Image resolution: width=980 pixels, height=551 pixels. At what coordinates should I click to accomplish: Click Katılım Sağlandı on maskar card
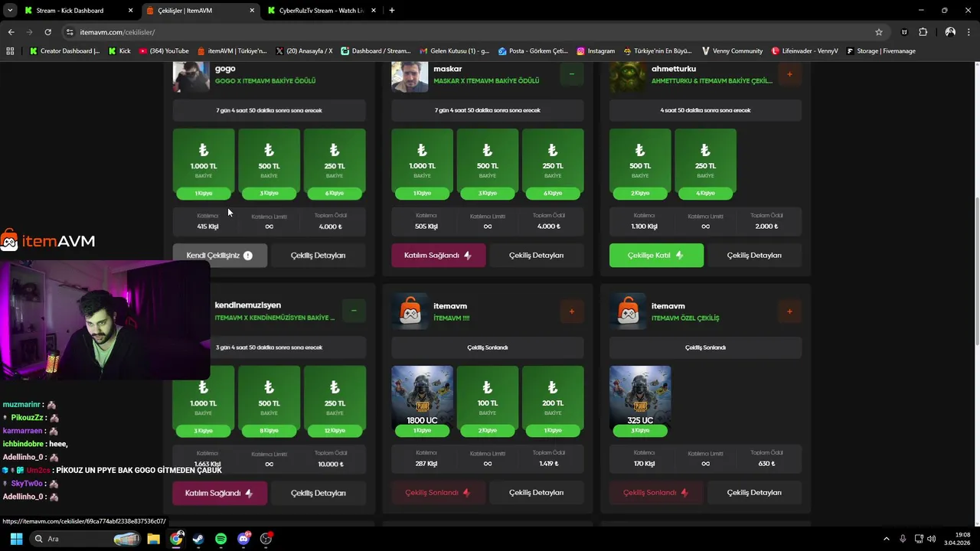(x=438, y=256)
